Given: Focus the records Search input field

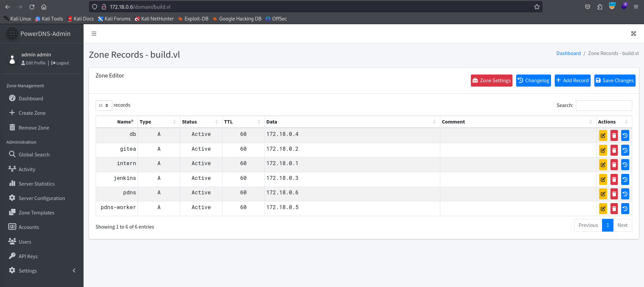Looking at the screenshot, I should point(604,105).
